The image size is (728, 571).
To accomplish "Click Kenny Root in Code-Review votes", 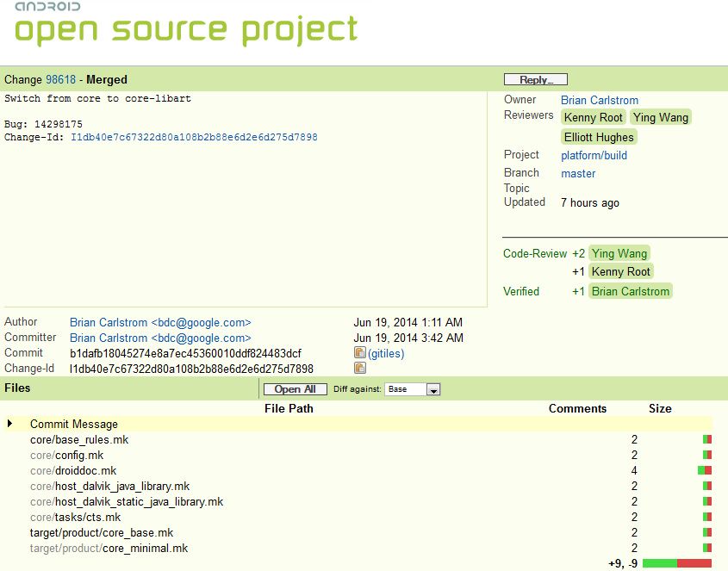I will (x=621, y=271).
